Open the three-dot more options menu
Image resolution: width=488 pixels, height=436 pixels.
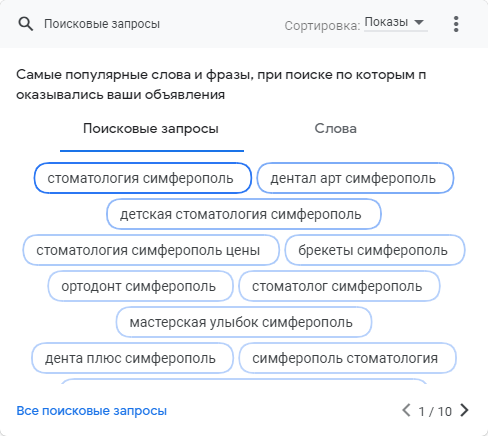(x=456, y=24)
